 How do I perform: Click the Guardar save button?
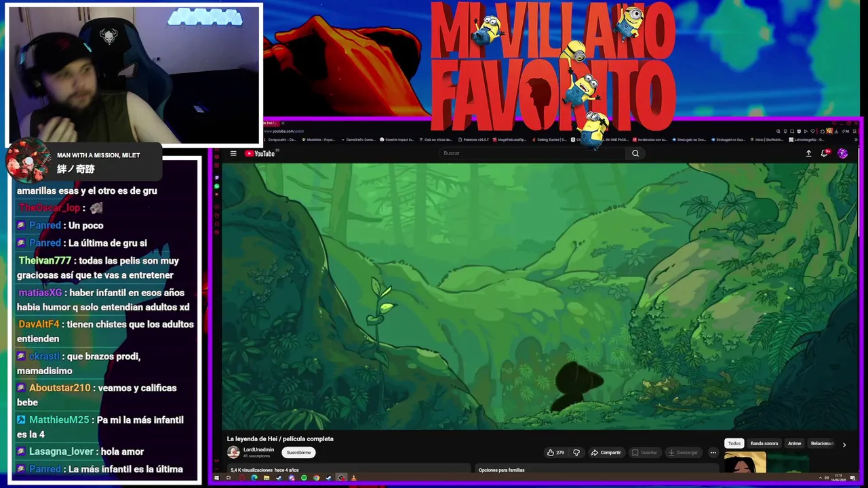(x=644, y=452)
